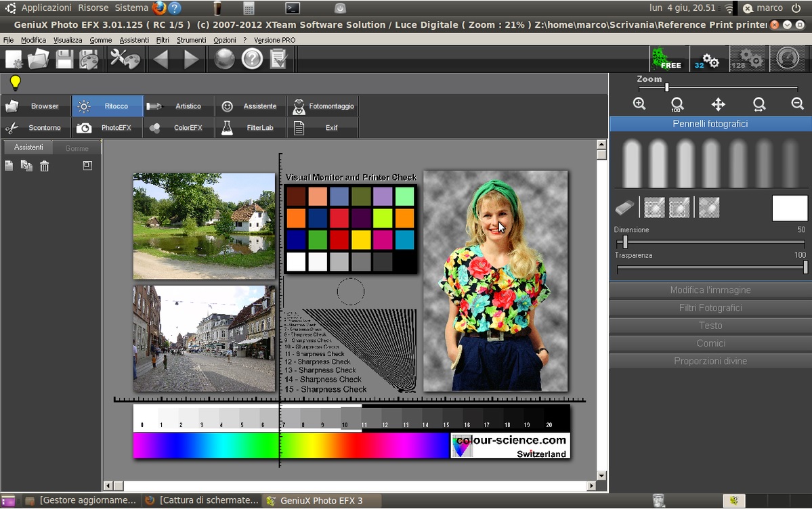Toggle the small square icon in Assistenti panel
The image size is (812, 509).
point(87,165)
